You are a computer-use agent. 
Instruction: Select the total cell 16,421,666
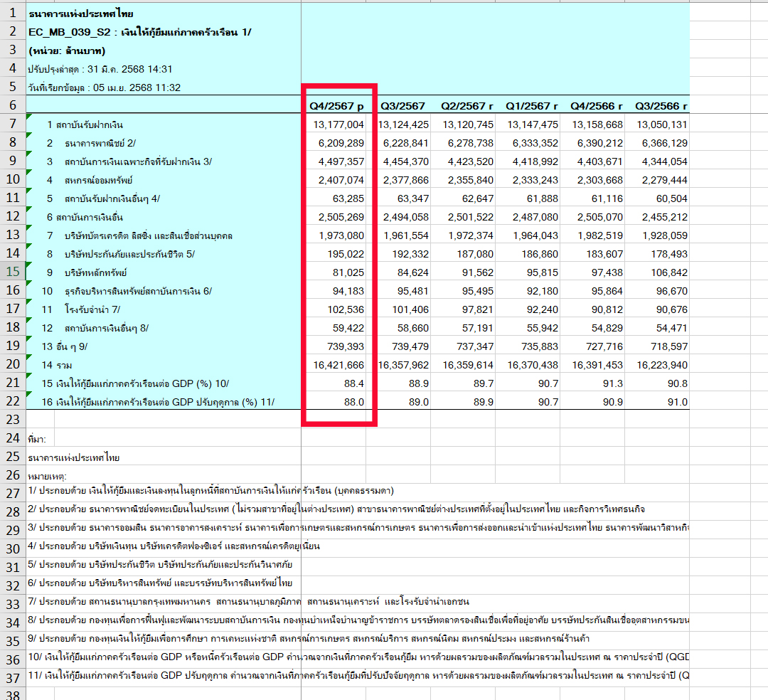pos(338,365)
